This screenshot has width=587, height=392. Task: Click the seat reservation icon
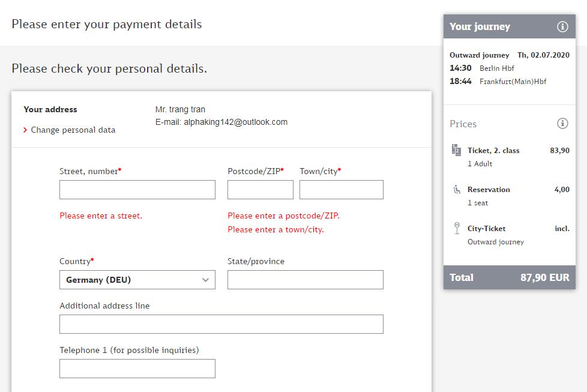pyautogui.click(x=456, y=190)
